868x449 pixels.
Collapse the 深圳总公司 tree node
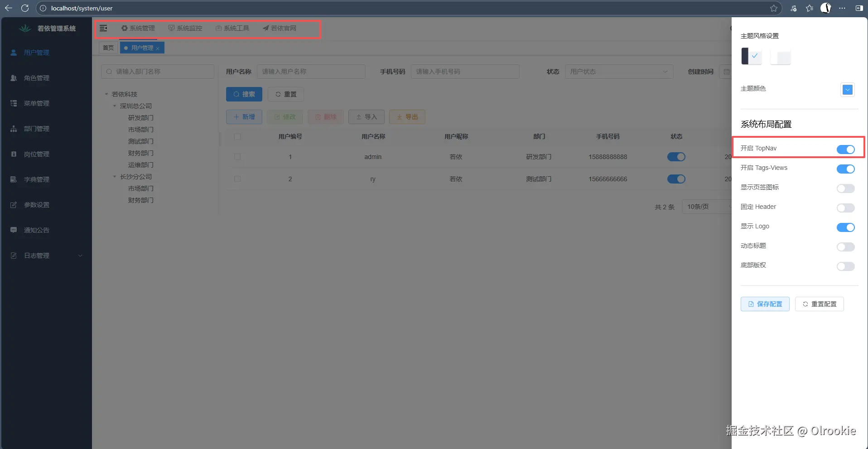click(x=115, y=106)
